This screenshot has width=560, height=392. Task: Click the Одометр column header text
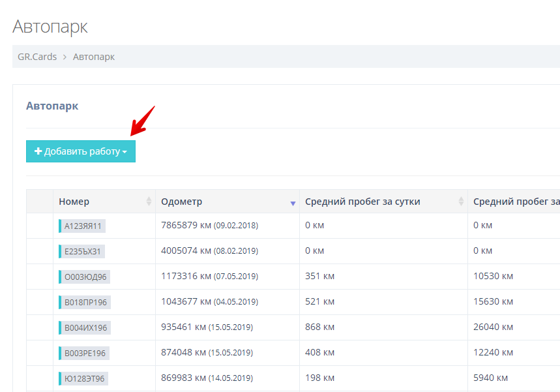[182, 202]
